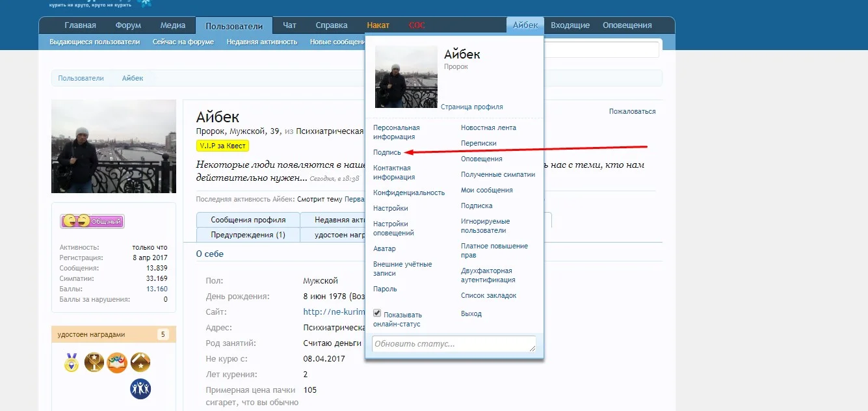Open the Подпись settings link
Screen dimensions: 868x411
388,152
